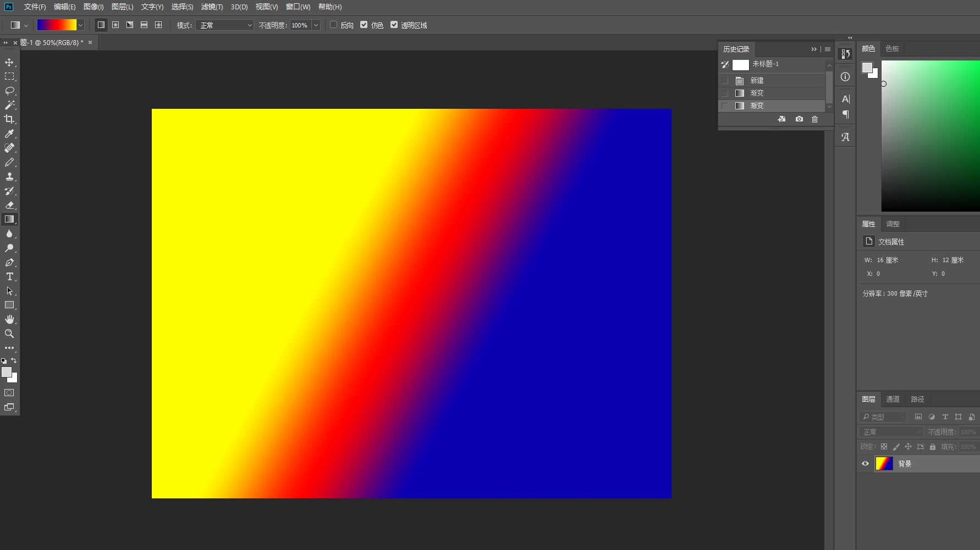Click the gradient preview swatch in options bar
The height and width of the screenshot is (550, 980).
(56, 25)
